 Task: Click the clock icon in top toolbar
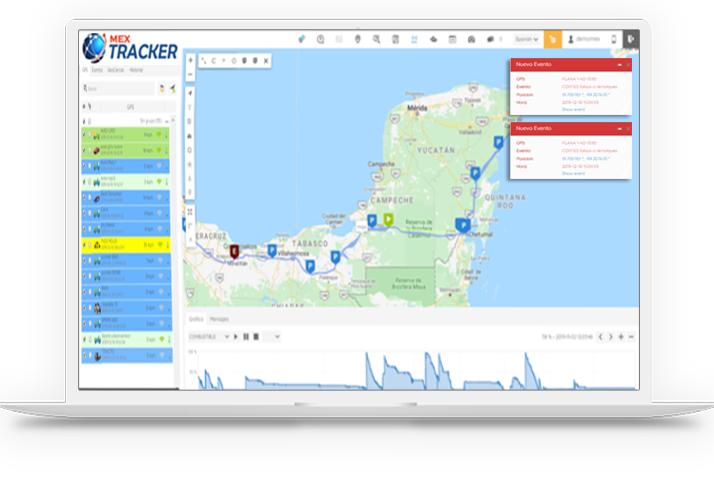pos(321,39)
